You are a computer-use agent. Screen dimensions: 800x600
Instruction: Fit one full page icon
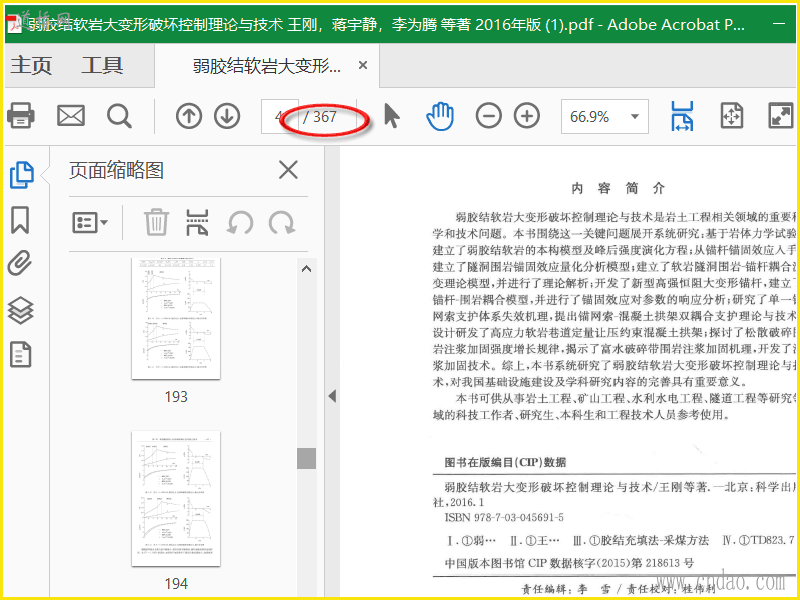(x=732, y=116)
